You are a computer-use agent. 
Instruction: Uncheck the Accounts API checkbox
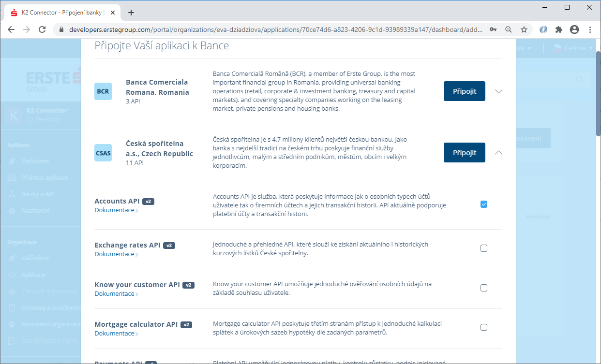tap(484, 204)
